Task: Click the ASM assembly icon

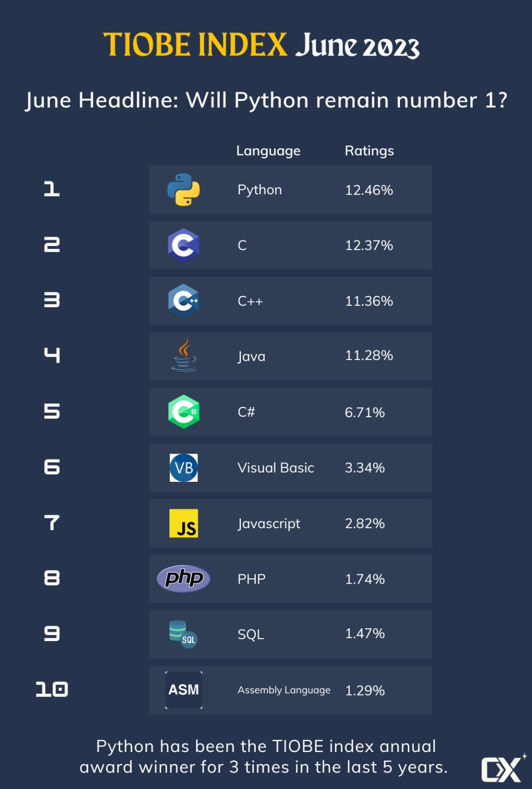Action: [183, 690]
